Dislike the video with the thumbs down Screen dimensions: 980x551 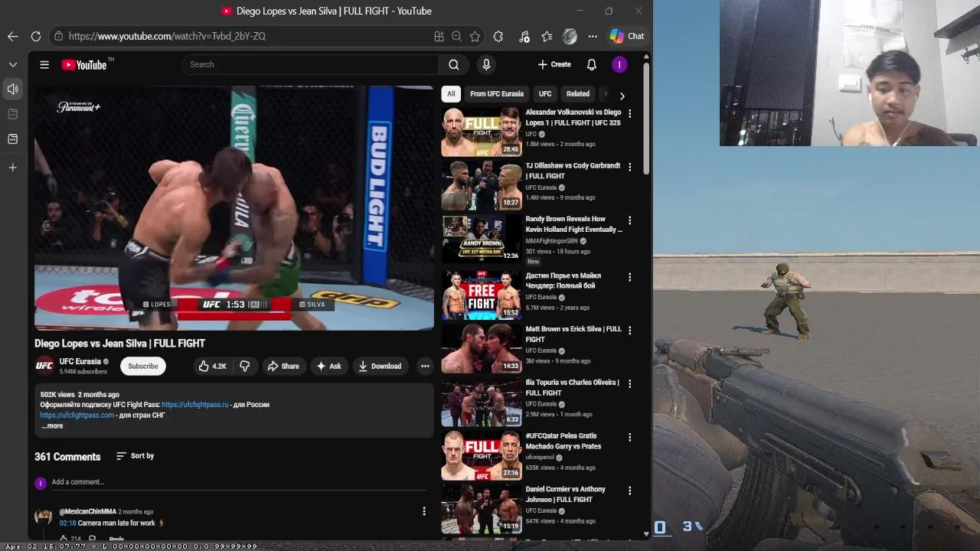245,366
